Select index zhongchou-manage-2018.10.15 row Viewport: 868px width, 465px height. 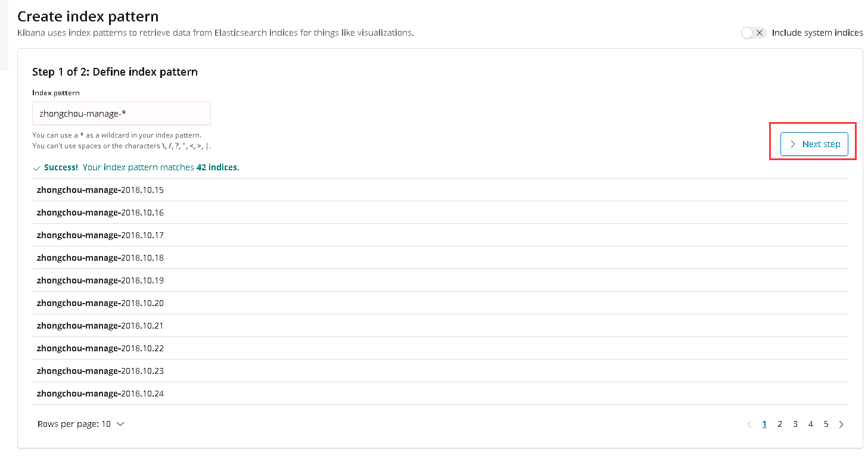(x=440, y=190)
